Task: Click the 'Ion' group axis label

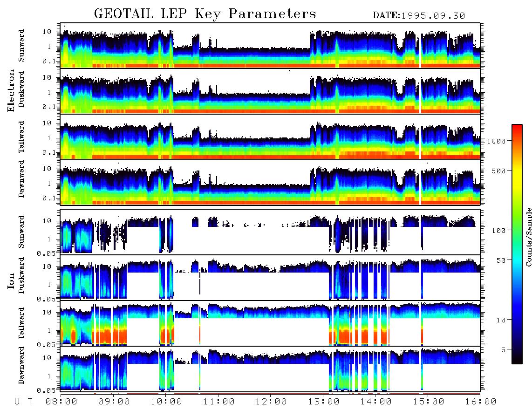Action: (11, 280)
